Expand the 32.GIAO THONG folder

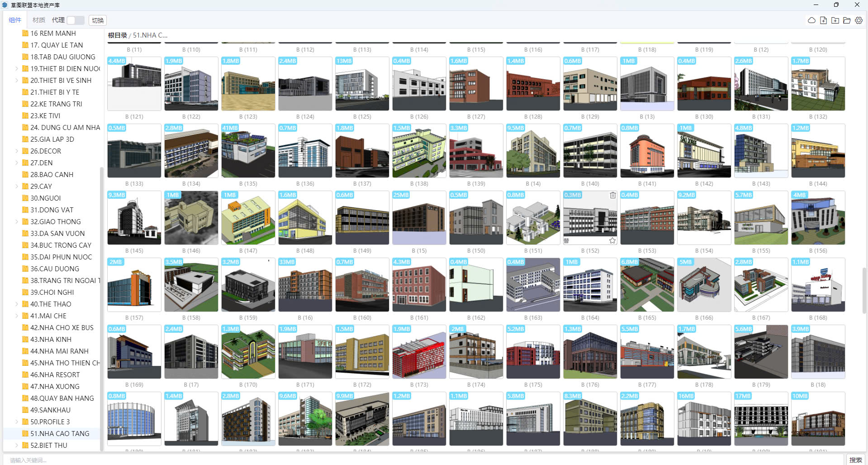(17, 222)
